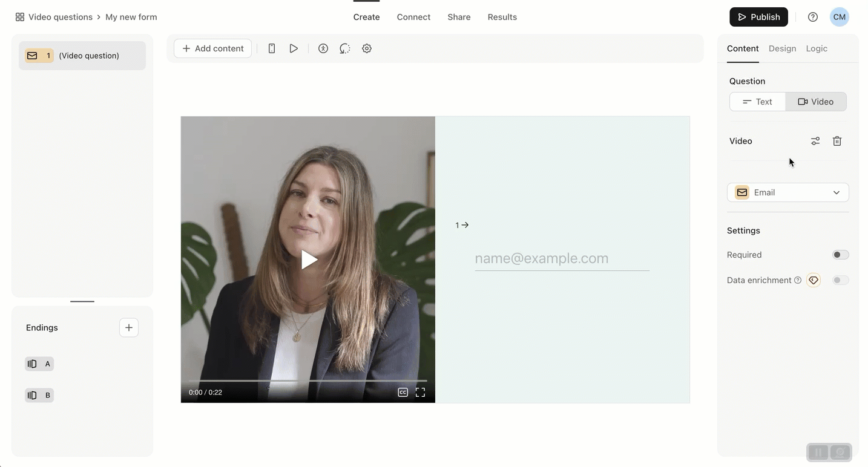
Task: Click the question number 1 arrow
Action: coord(462,225)
